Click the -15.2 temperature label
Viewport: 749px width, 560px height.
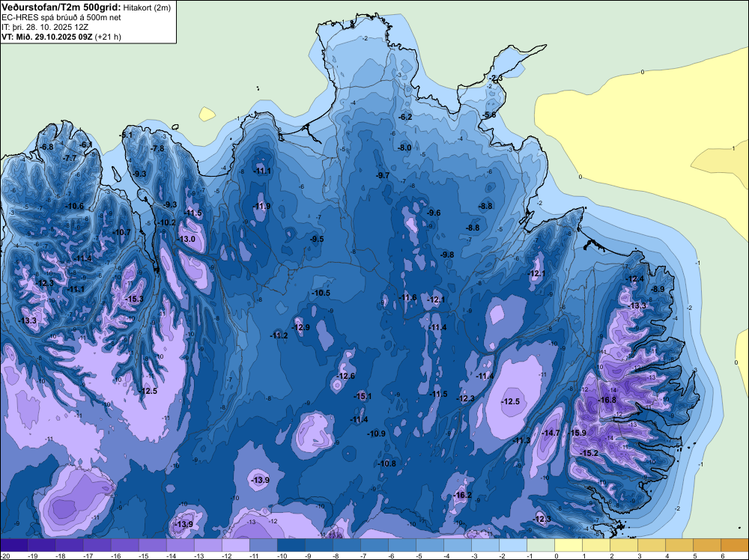tap(589, 453)
